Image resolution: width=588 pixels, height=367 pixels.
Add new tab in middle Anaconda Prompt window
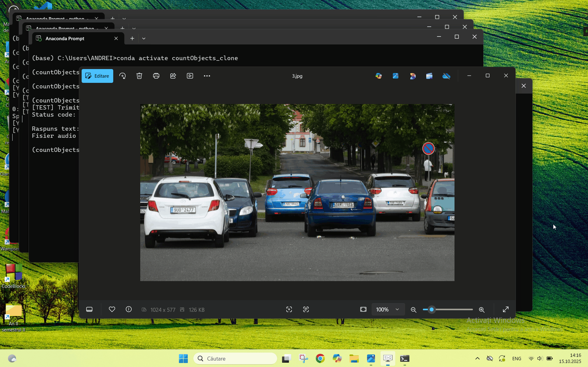pos(122,28)
